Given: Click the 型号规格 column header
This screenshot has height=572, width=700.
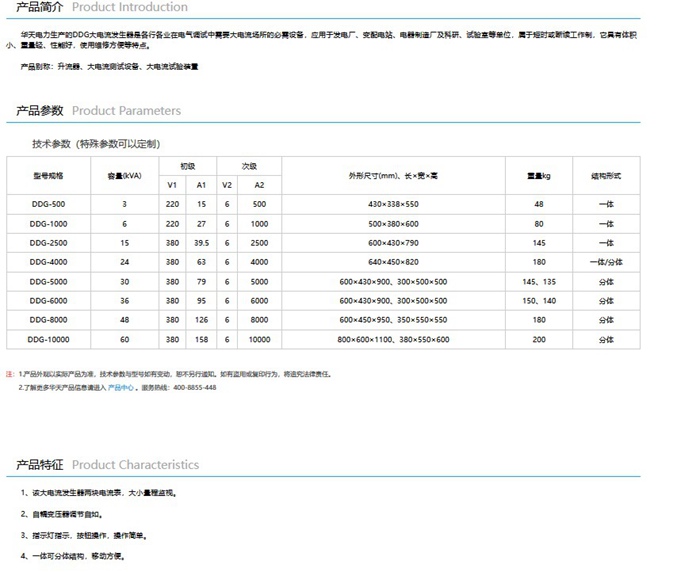Looking at the screenshot, I should (48, 175).
